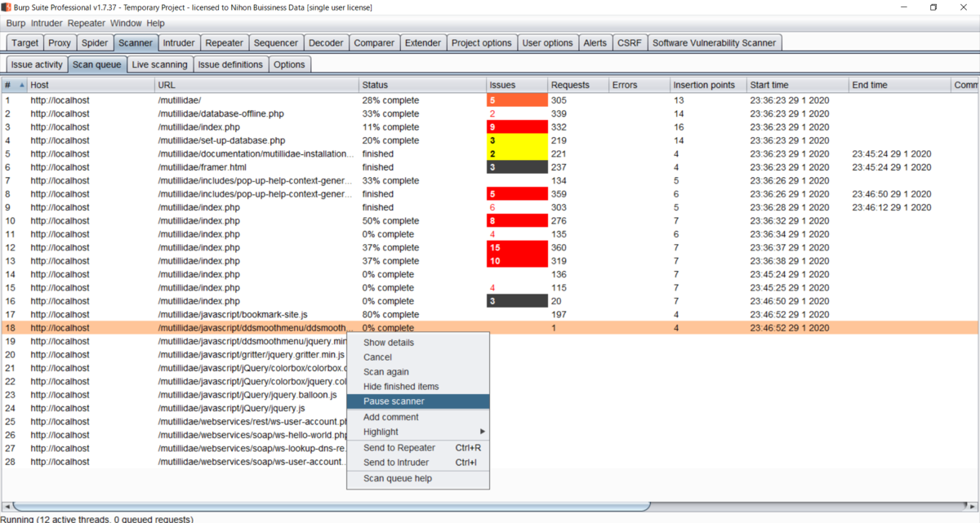
Task: Open Software Vulnerability Scanner tab
Action: tap(714, 42)
